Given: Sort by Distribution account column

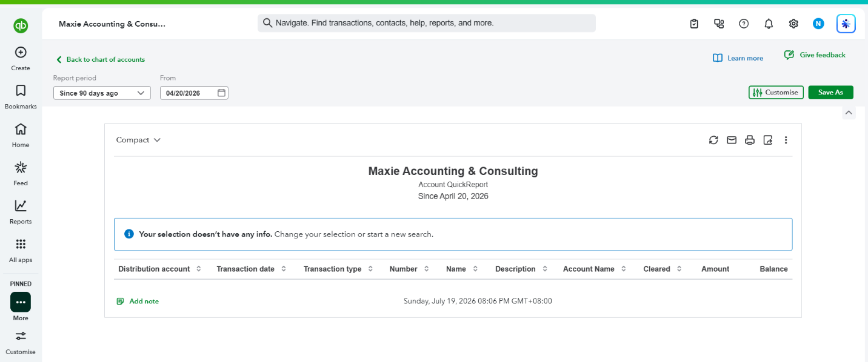Looking at the screenshot, I should pyautogui.click(x=160, y=269).
